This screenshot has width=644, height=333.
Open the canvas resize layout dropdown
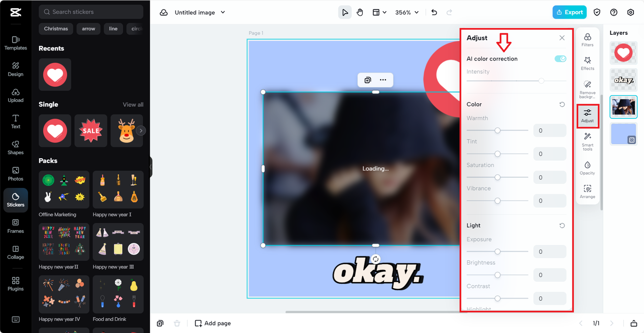(379, 13)
